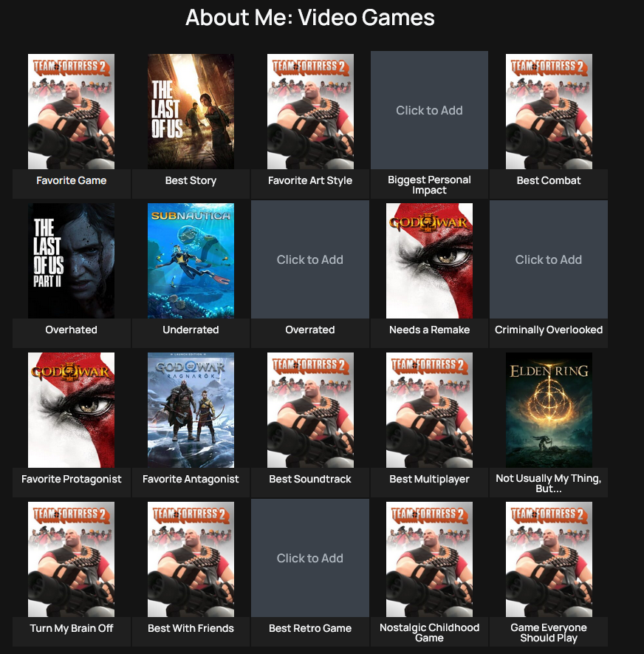Image resolution: width=644 pixels, height=654 pixels.
Task: Click the Game Everyone Should Play label
Action: click(549, 633)
